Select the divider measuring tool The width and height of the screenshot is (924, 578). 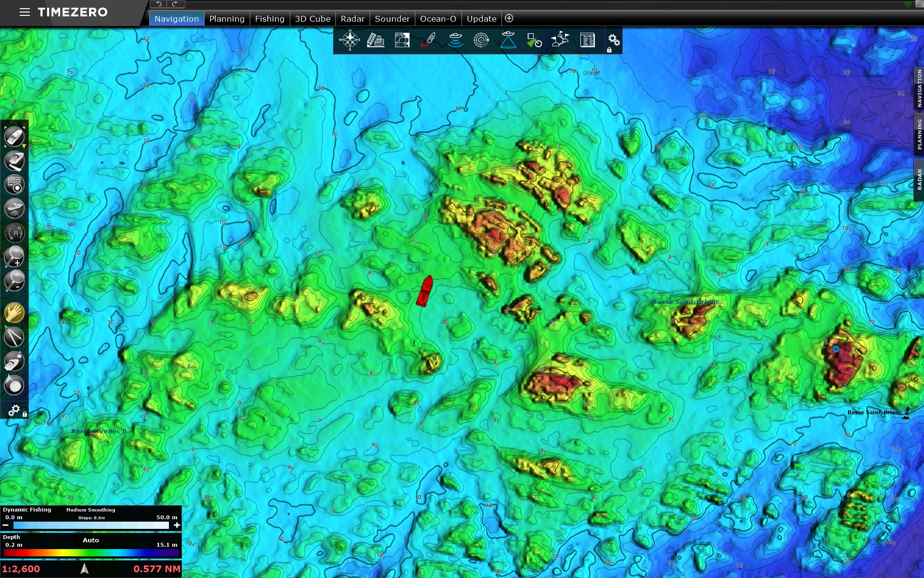tap(14, 337)
